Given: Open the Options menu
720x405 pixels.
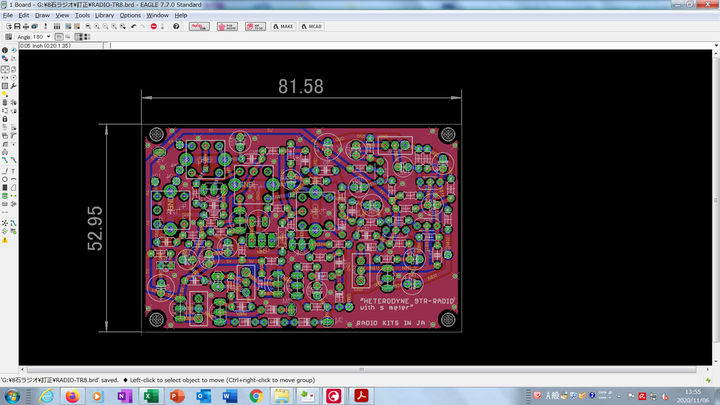Looking at the screenshot, I should pyautogui.click(x=130, y=16).
